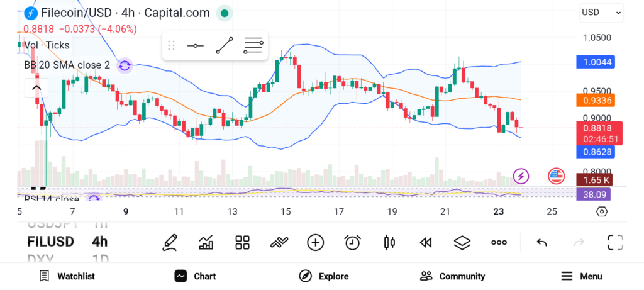Switch to the Explore tab
This screenshot has width=644, height=290.
323,276
